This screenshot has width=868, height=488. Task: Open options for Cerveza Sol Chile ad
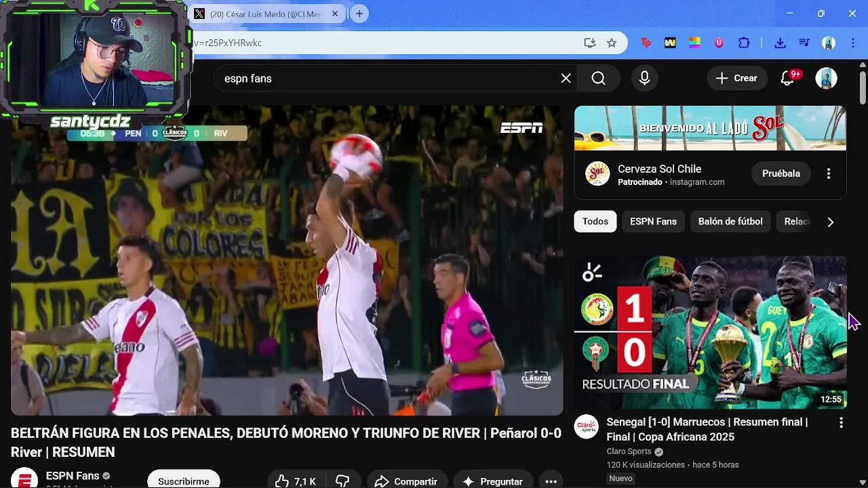click(828, 174)
